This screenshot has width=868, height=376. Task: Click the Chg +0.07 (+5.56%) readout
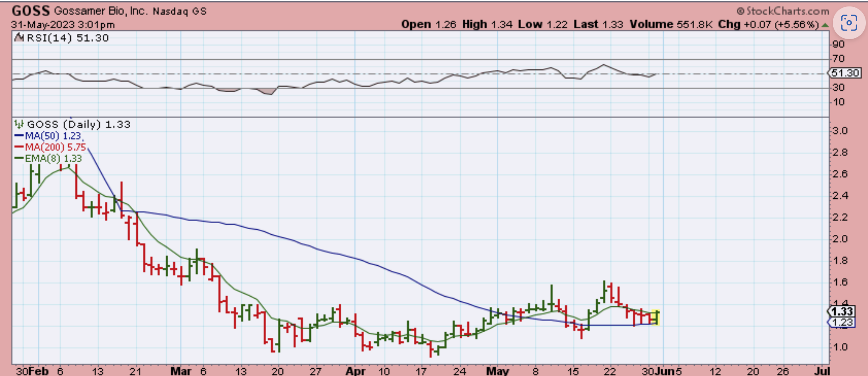768,24
